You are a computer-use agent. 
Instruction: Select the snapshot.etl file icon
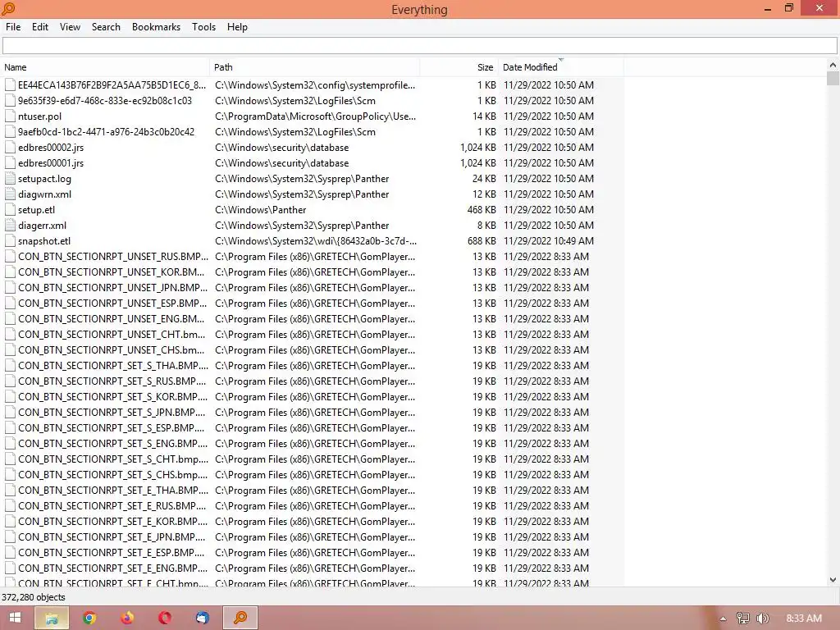click(10, 241)
